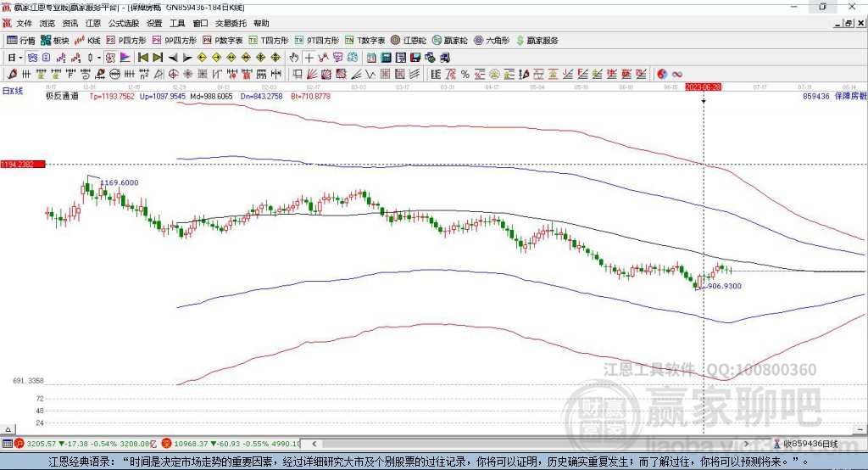868x470 pixels.
Task: Select the red pen drawing tool
Action: click(x=12, y=75)
